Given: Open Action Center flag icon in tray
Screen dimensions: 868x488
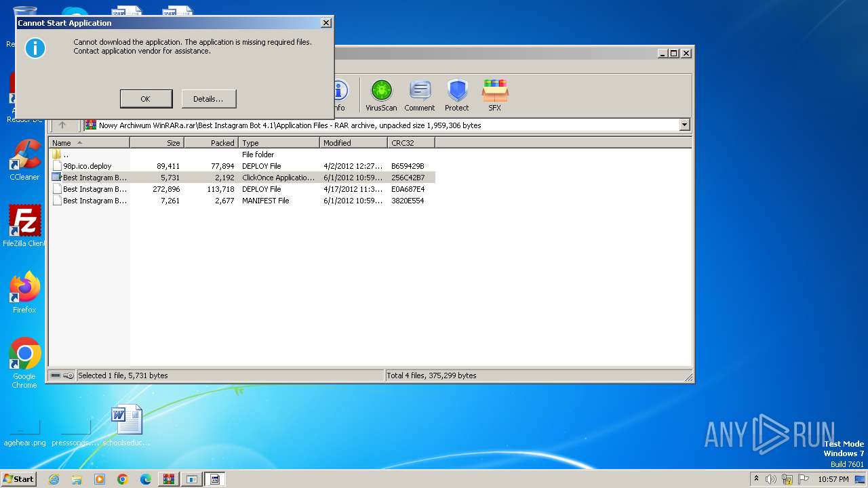Looking at the screenshot, I should pos(804,479).
